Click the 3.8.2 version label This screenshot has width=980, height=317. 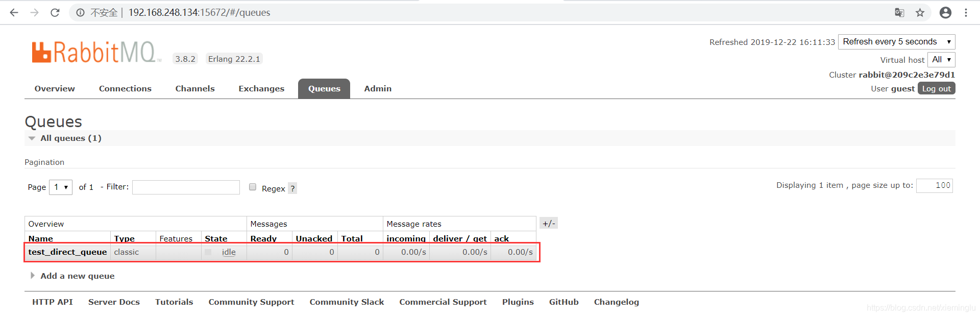[x=185, y=59]
